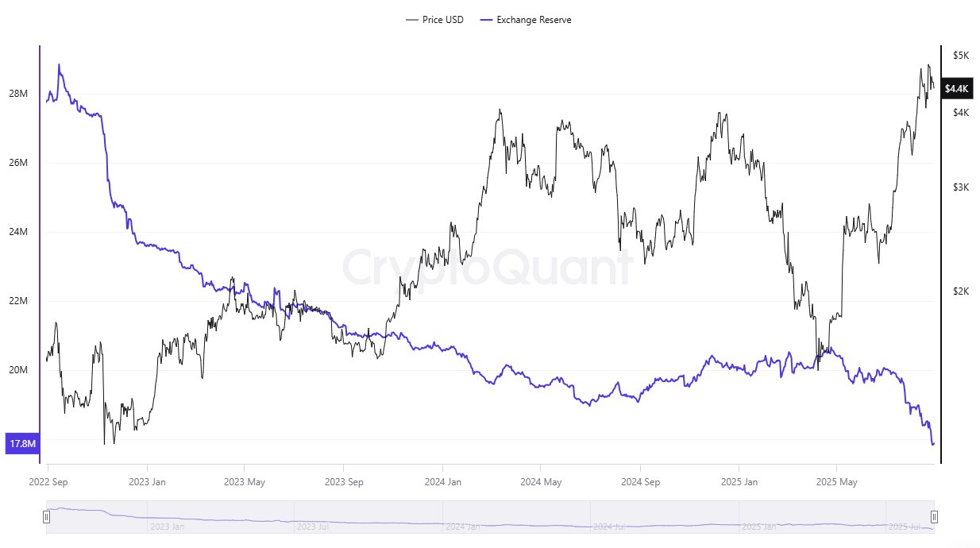Click the 28M left axis label
Image resolution: width=980 pixels, height=548 pixels.
(x=19, y=94)
